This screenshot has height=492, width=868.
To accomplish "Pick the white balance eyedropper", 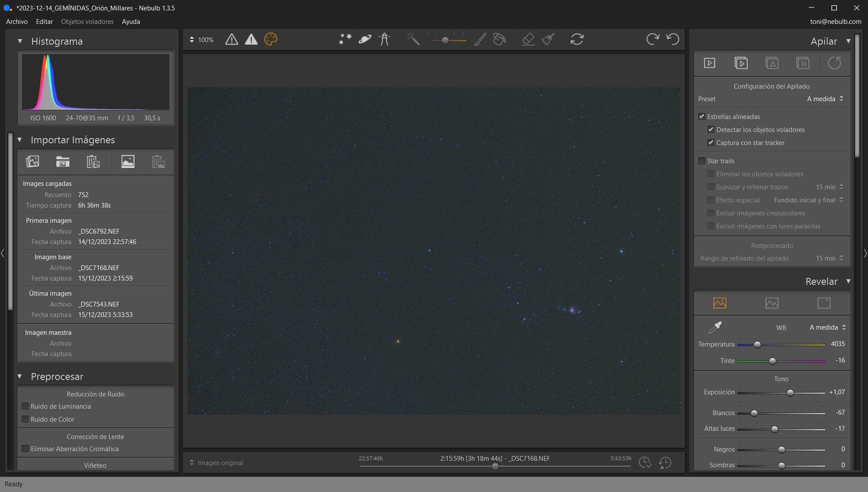I will pos(715,327).
